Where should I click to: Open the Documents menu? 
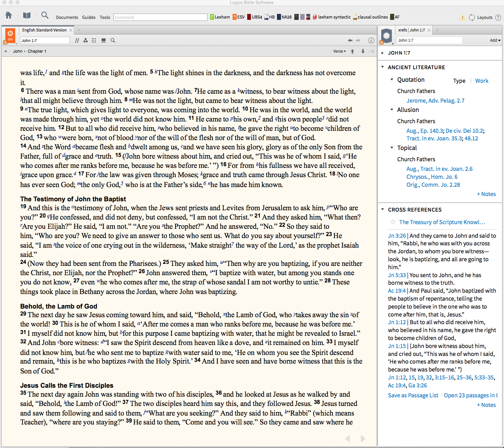coord(67,17)
